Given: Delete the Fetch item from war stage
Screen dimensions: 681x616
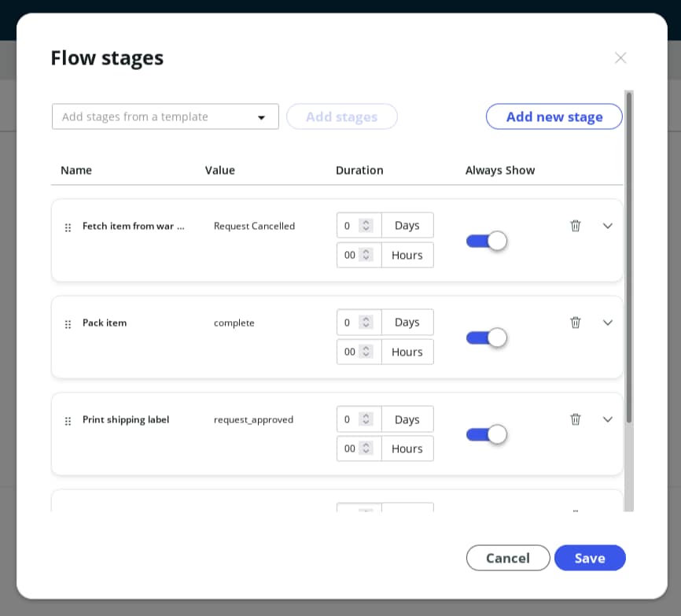Looking at the screenshot, I should pos(575,226).
